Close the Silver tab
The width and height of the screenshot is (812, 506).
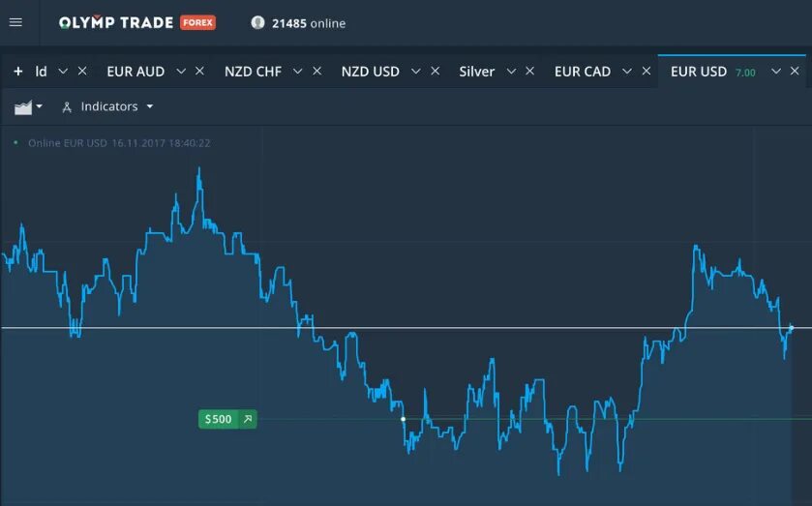pos(529,71)
